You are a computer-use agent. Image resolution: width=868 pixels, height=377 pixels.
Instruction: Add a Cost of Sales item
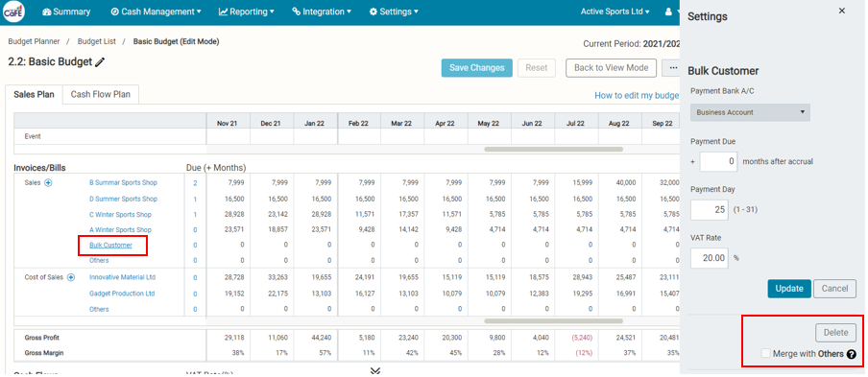click(x=71, y=277)
